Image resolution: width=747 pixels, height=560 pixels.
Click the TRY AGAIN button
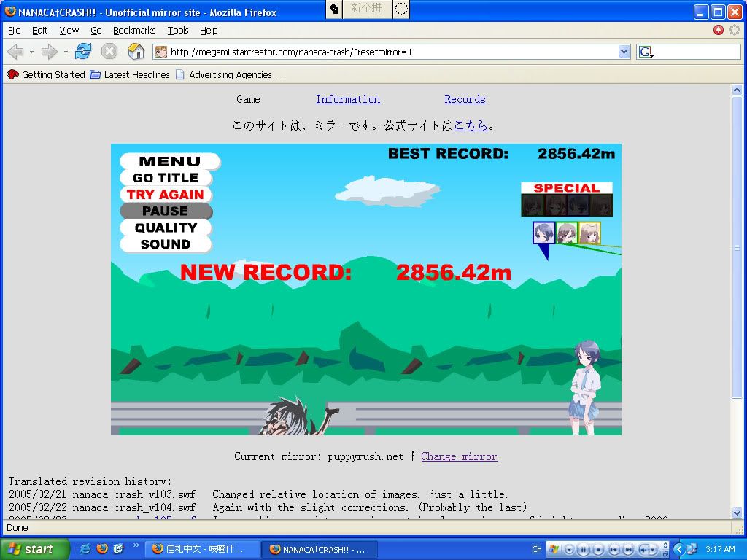(166, 195)
